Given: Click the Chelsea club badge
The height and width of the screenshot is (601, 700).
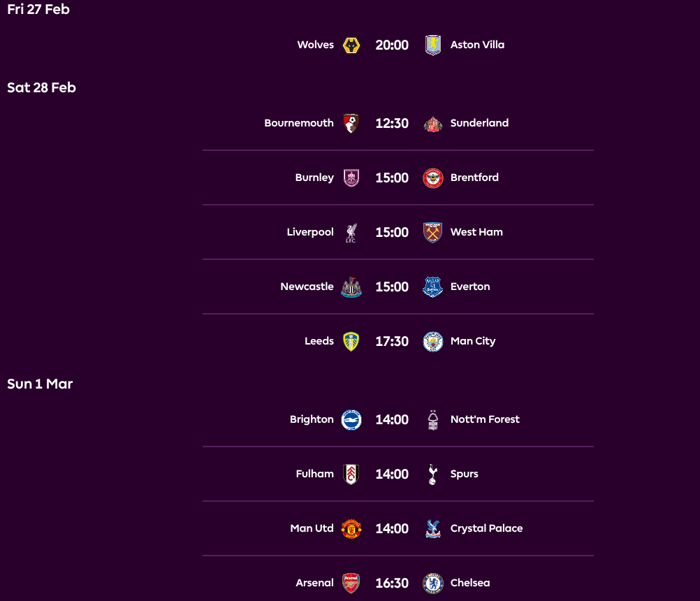Looking at the screenshot, I should (432, 582).
